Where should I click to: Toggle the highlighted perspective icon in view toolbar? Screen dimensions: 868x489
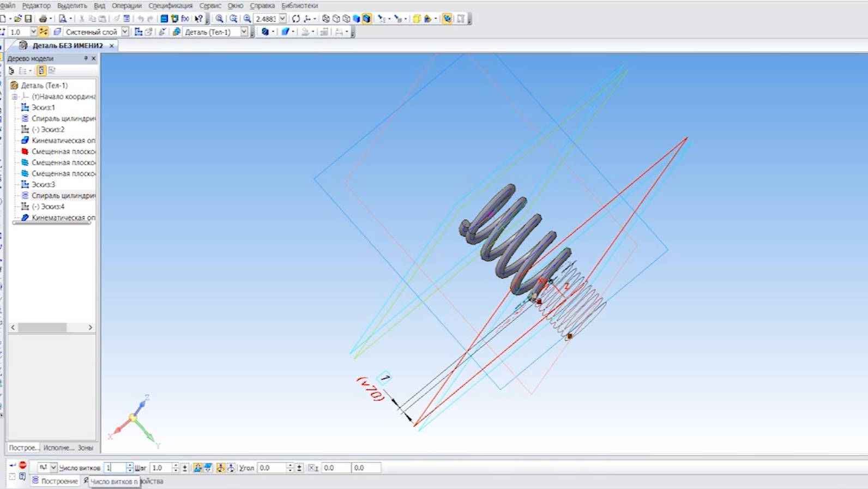447,19
